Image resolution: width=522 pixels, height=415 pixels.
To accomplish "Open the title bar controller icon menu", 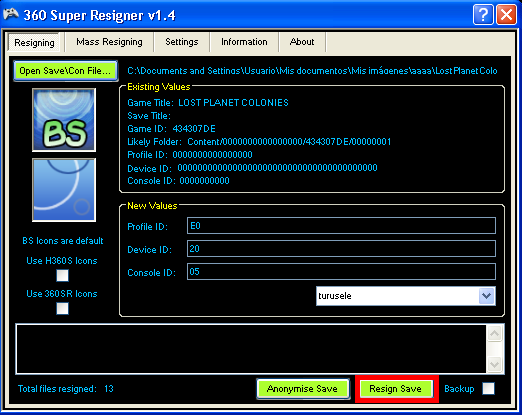I will point(11,14).
